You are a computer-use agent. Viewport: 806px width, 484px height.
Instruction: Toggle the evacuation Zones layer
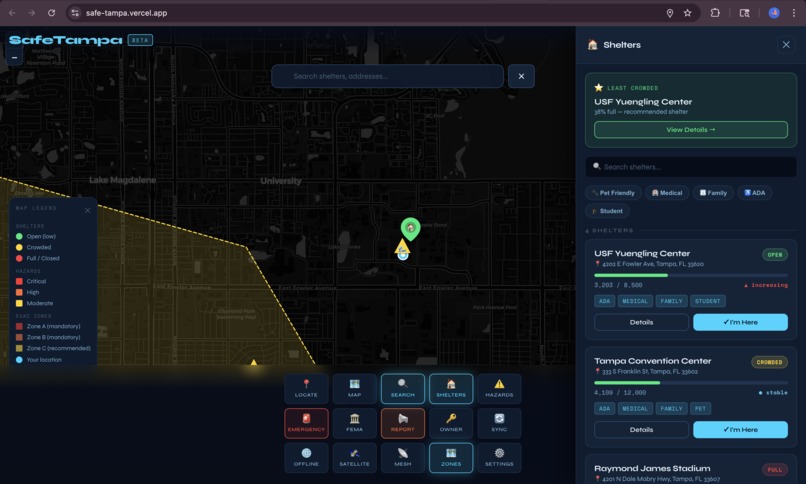(x=451, y=457)
